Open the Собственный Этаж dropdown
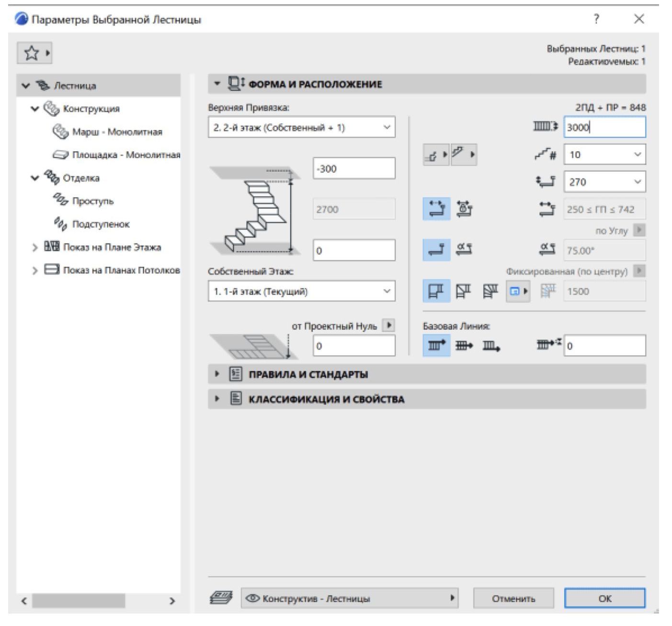This screenshot has height=626, width=672. tap(301, 291)
